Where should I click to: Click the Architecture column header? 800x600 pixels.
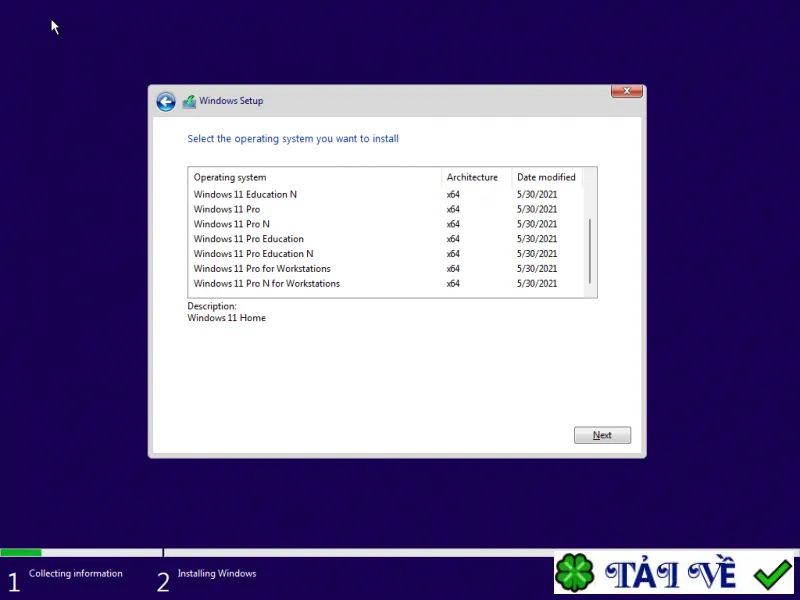[477, 177]
